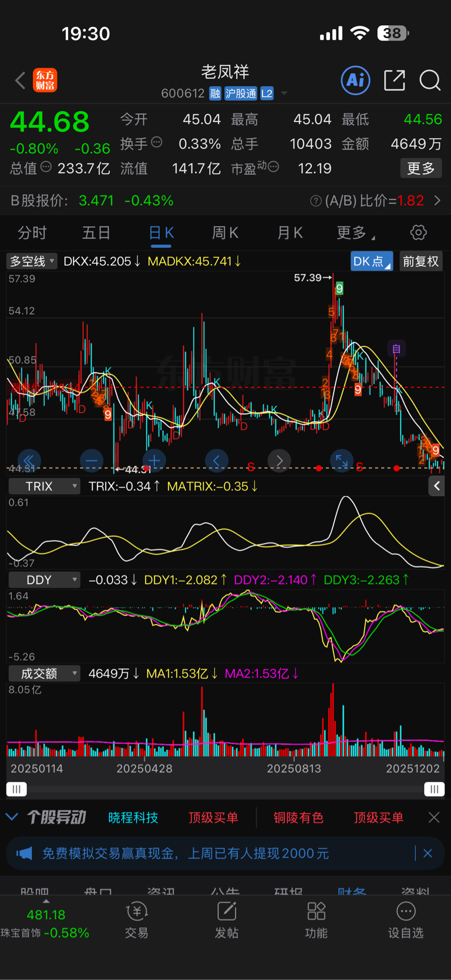Change the 前复权 adjustment setting
The width and height of the screenshot is (451, 980).
pos(420,261)
